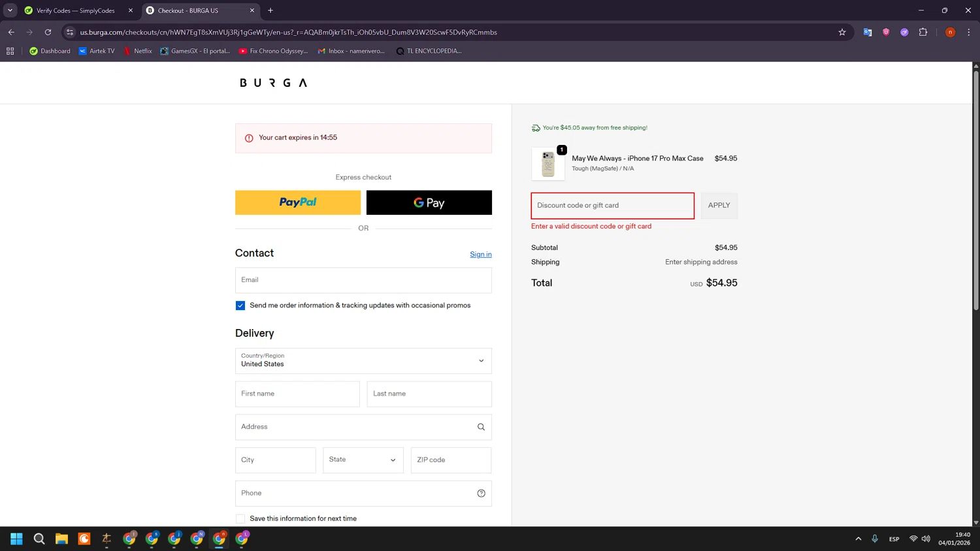
Task: Open the Dashboard bookmark
Action: pyautogui.click(x=50, y=51)
